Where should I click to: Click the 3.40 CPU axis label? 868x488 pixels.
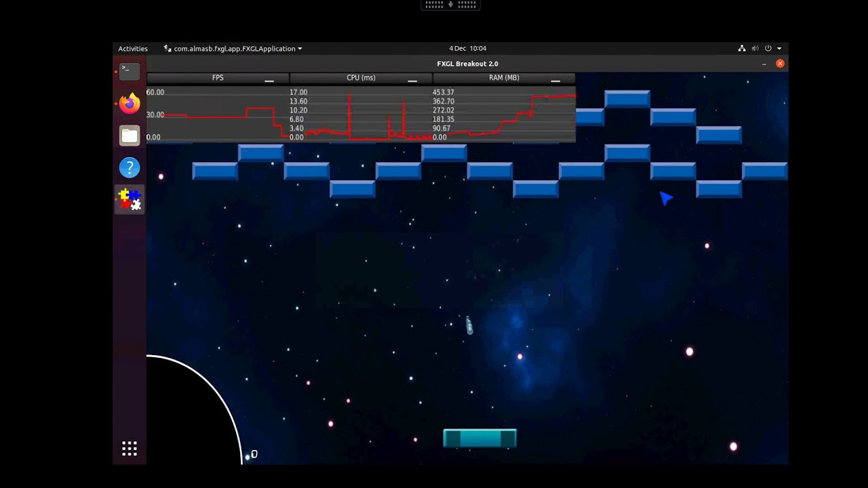[297, 128]
